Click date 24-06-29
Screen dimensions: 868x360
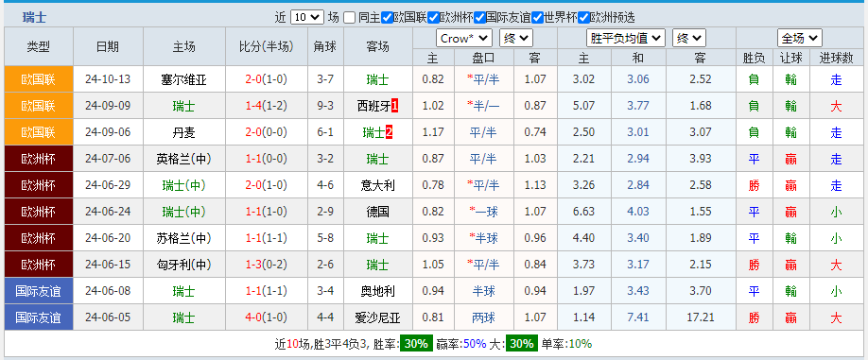click(108, 185)
